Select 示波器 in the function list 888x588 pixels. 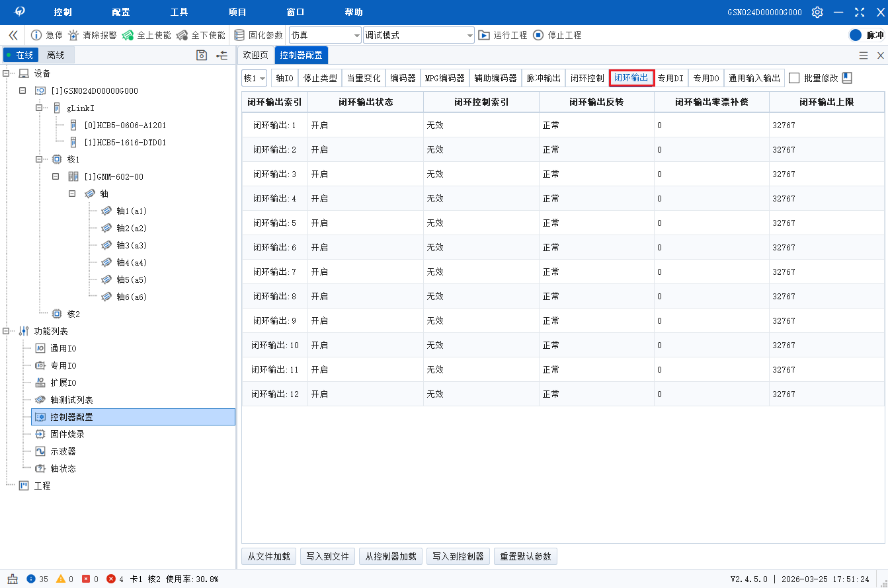63,451
